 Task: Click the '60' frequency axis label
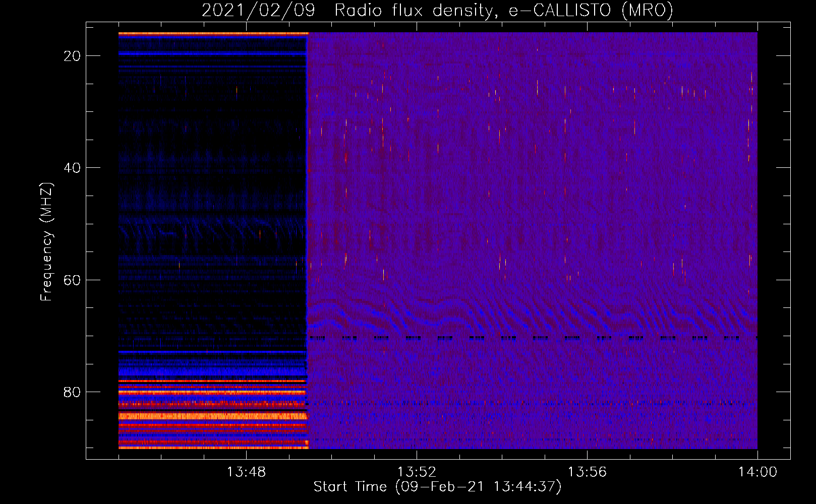[73, 280]
